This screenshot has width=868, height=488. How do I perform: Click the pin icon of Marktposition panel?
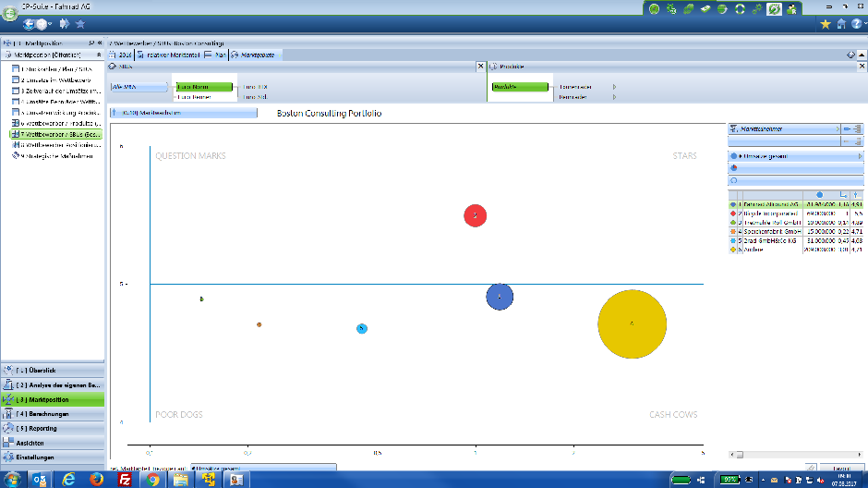pos(90,43)
